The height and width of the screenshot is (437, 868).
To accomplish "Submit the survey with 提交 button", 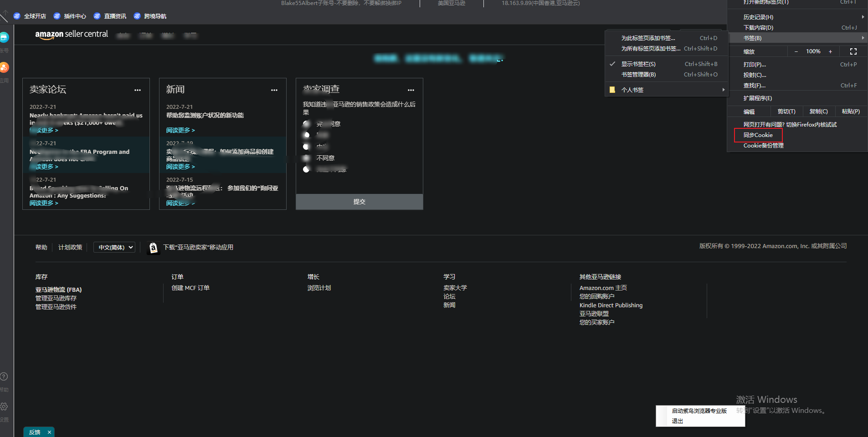I will [360, 202].
